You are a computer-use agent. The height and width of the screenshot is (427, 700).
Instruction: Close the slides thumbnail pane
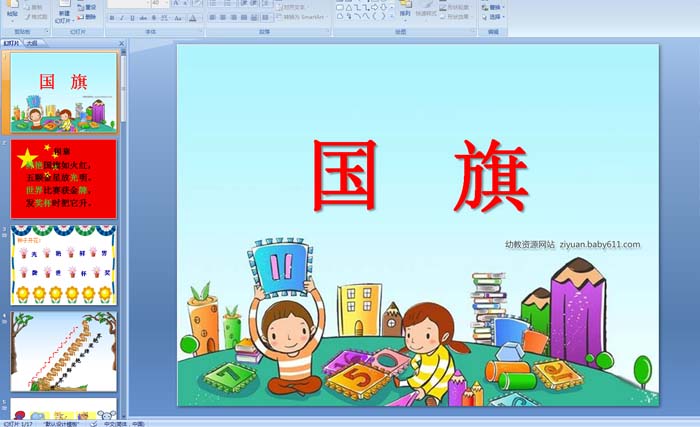tap(121, 43)
